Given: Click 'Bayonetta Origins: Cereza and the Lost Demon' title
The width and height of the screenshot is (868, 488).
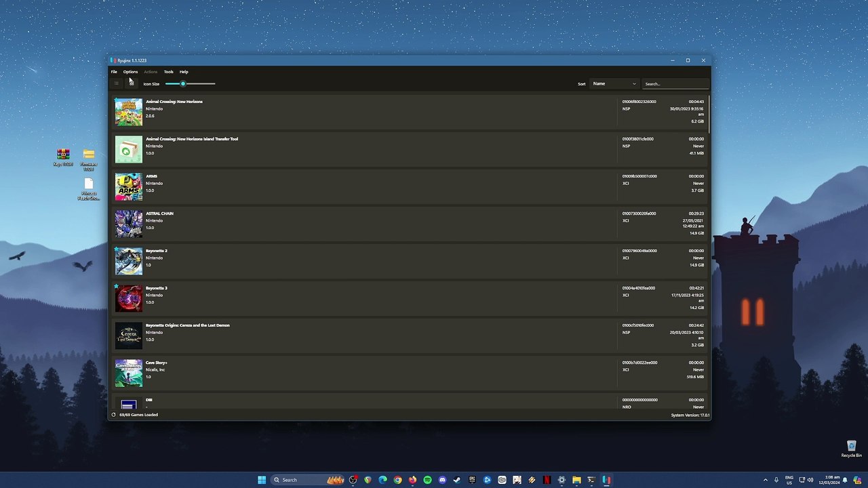Looking at the screenshot, I should click(188, 325).
